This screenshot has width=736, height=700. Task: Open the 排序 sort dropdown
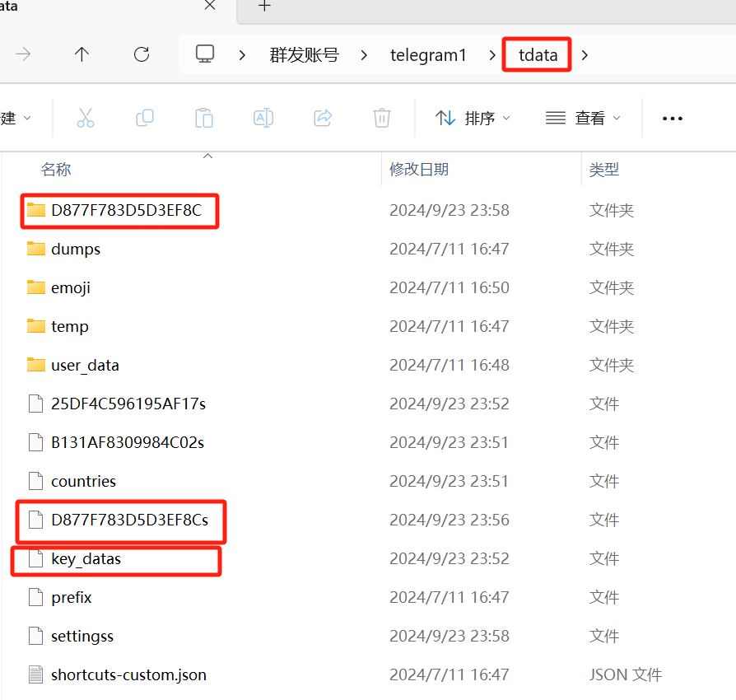point(473,118)
